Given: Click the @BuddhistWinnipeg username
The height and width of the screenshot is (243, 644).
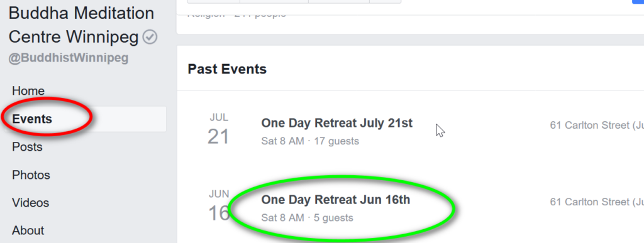Looking at the screenshot, I should (68, 58).
